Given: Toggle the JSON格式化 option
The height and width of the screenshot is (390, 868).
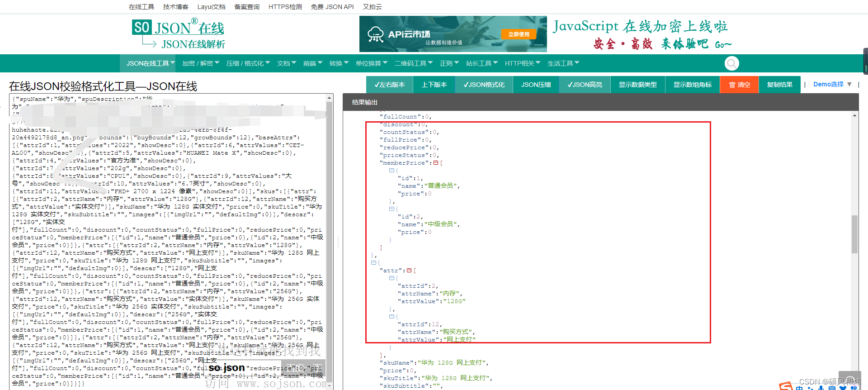Looking at the screenshot, I should click(484, 85).
